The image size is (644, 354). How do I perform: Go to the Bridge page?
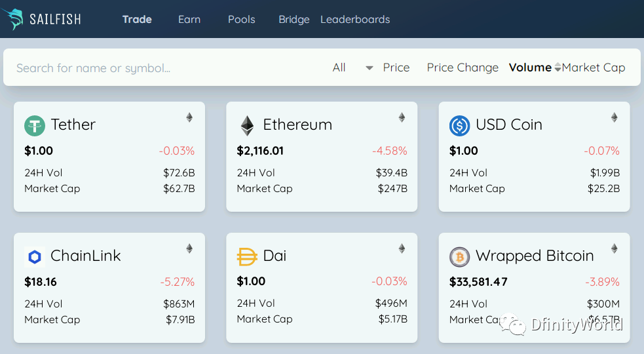pyautogui.click(x=294, y=19)
